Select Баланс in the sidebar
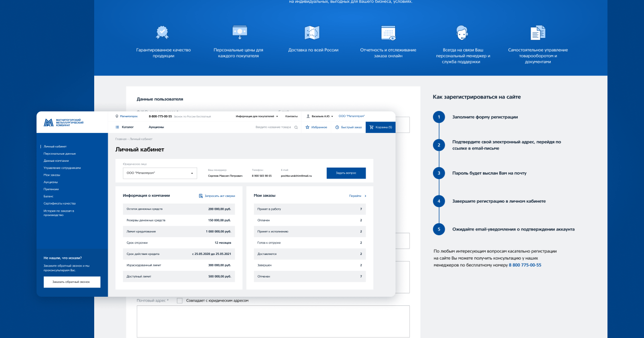The image size is (644, 338). (x=49, y=196)
